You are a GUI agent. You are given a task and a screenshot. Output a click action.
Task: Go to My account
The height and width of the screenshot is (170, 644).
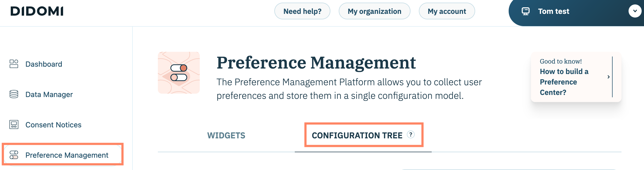447,11
